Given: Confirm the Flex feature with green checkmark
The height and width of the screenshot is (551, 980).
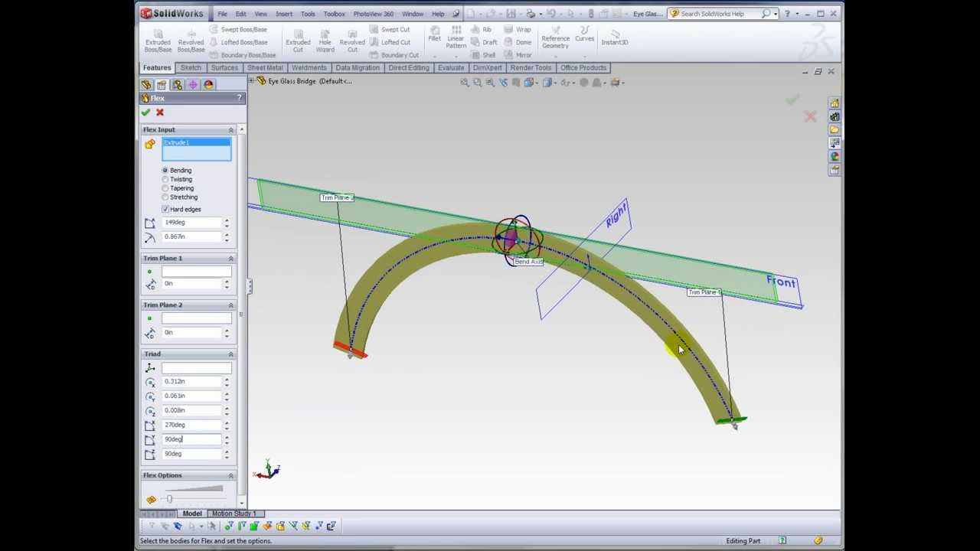Looking at the screenshot, I should tap(145, 112).
